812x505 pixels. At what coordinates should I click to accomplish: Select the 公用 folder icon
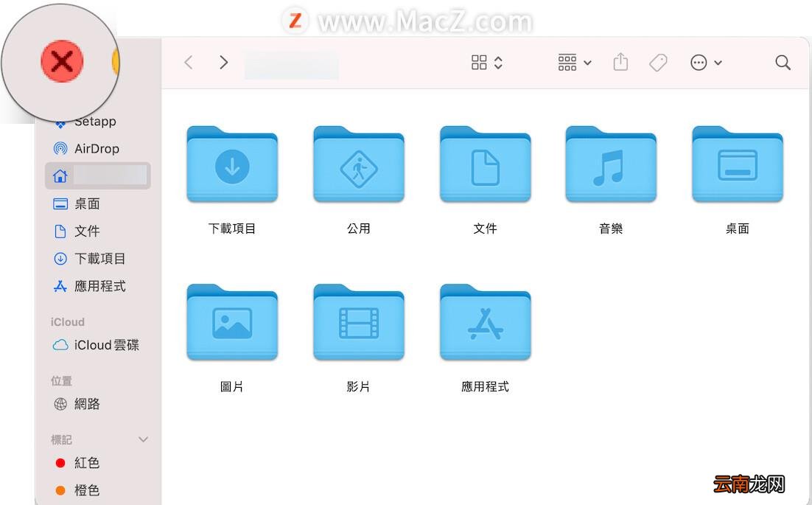point(358,164)
